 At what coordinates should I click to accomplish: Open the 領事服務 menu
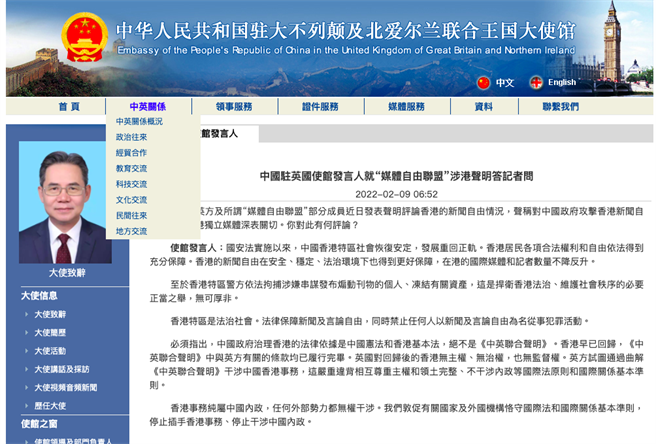point(234,107)
